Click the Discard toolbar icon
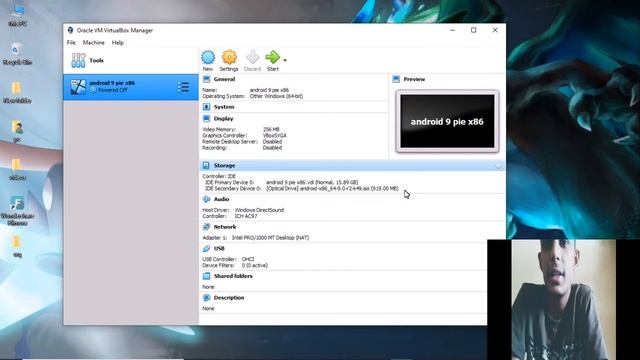The height and width of the screenshot is (360, 640). (x=253, y=57)
